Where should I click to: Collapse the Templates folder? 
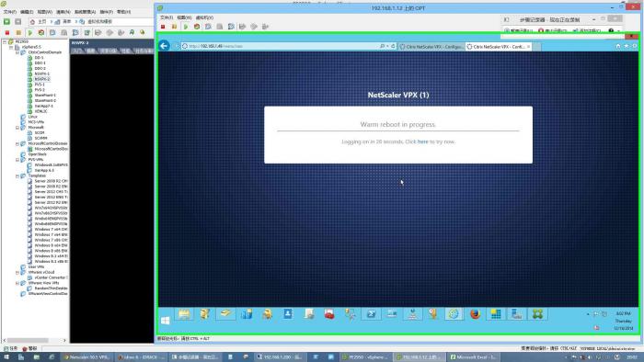(17, 175)
